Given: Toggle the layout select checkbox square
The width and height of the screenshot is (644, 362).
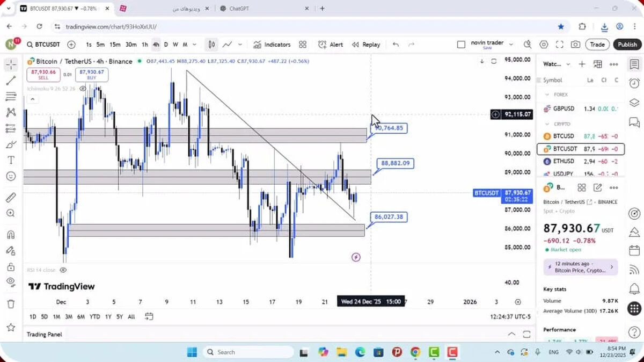Looking at the screenshot, I should click(461, 45).
